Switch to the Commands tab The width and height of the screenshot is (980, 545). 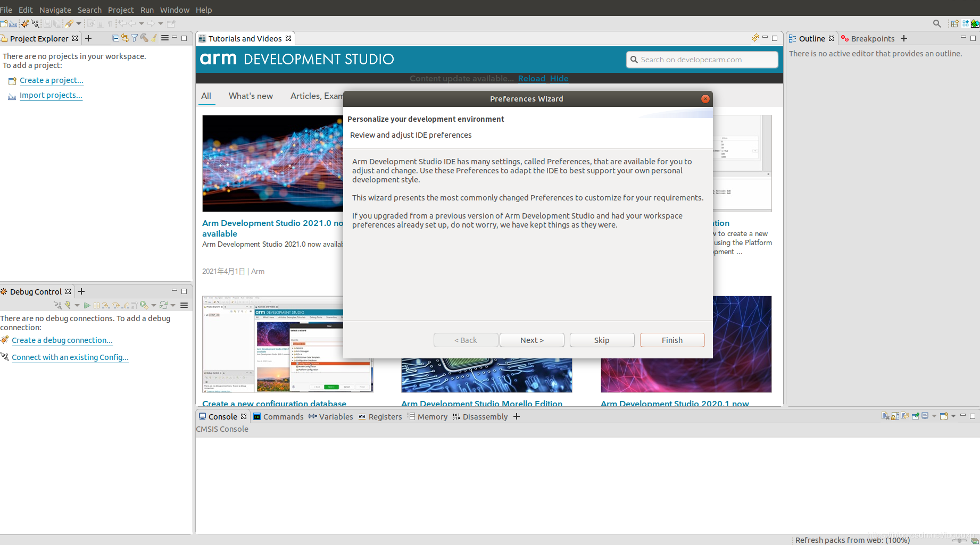pos(278,416)
